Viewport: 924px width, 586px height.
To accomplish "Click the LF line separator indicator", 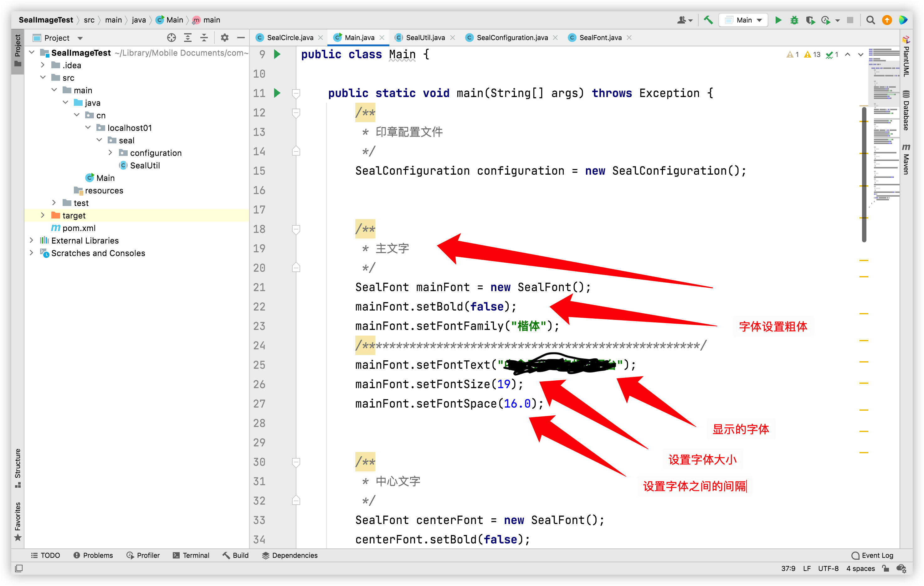I will pyautogui.click(x=807, y=568).
